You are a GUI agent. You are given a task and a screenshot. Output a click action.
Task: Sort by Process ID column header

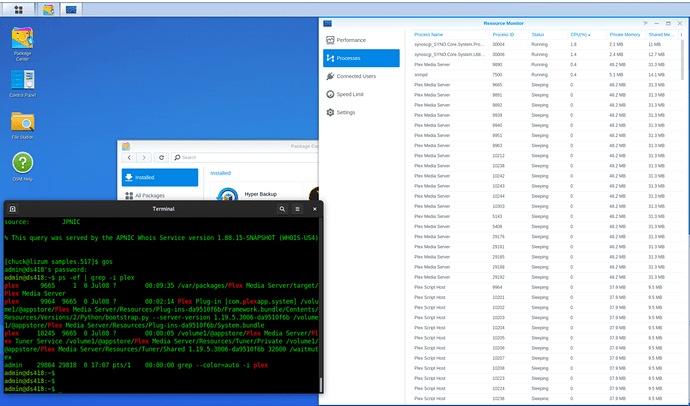pyautogui.click(x=509, y=35)
